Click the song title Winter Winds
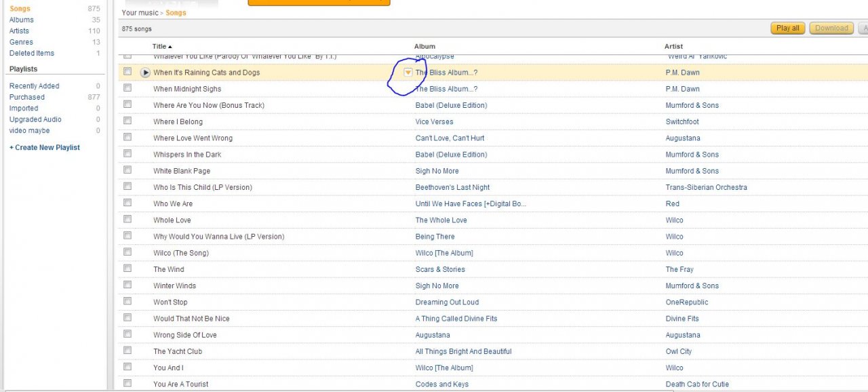This screenshot has width=868, height=392. pyautogui.click(x=174, y=286)
